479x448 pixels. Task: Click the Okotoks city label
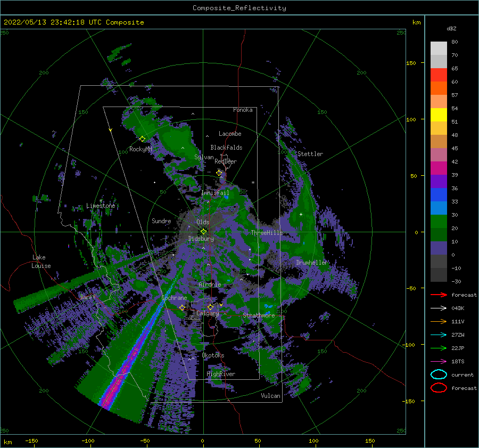pos(213,355)
